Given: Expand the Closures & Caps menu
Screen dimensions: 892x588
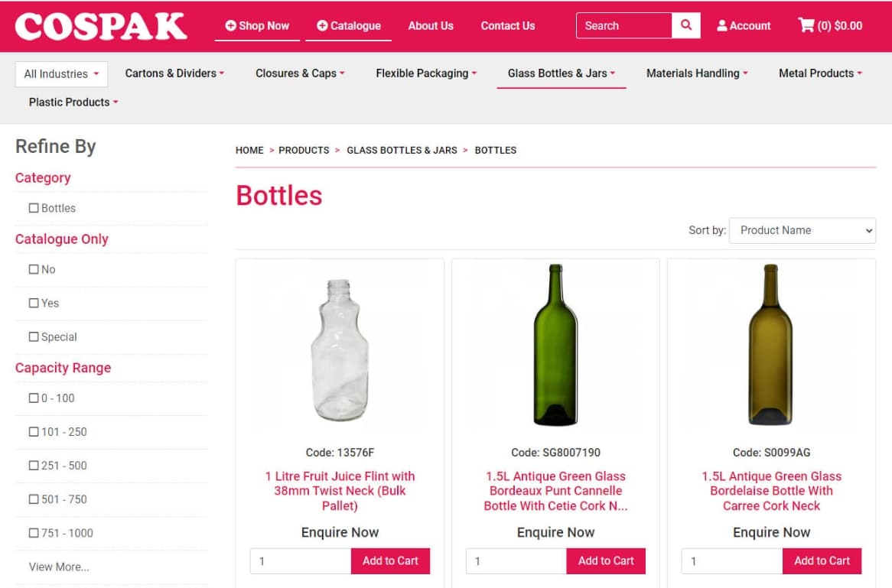Looking at the screenshot, I should pos(300,73).
